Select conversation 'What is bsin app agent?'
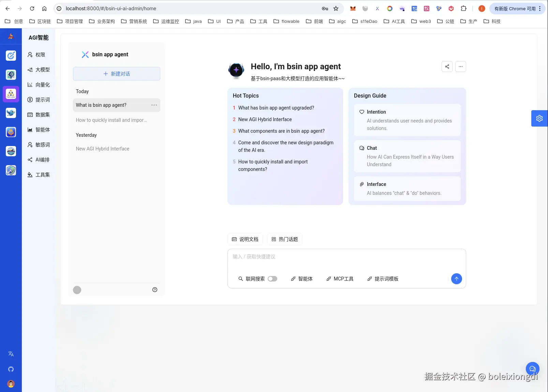 point(117,105)
